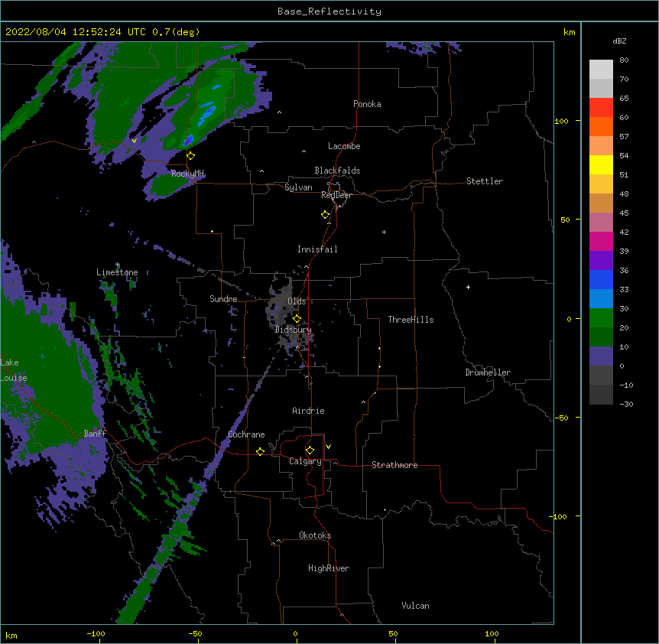Click the orange 57-60 dBZ swatch

(x=601, y=126)
